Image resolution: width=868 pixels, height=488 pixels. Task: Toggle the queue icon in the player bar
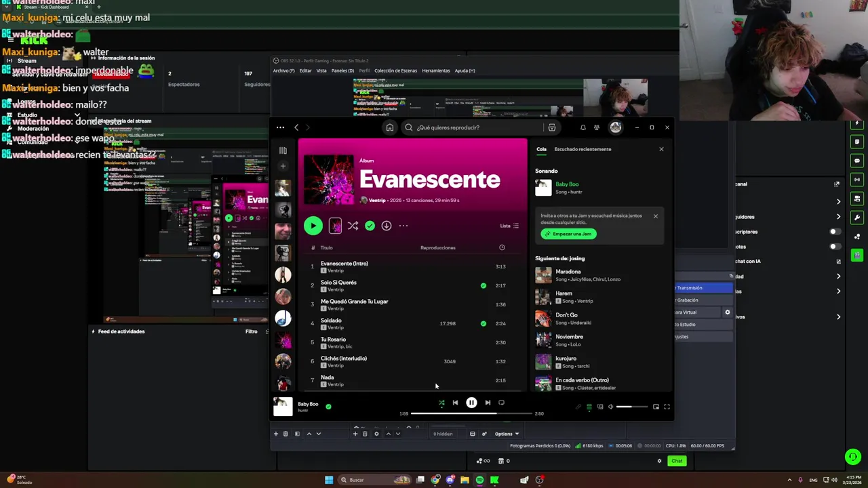click(x=589, y=407)
